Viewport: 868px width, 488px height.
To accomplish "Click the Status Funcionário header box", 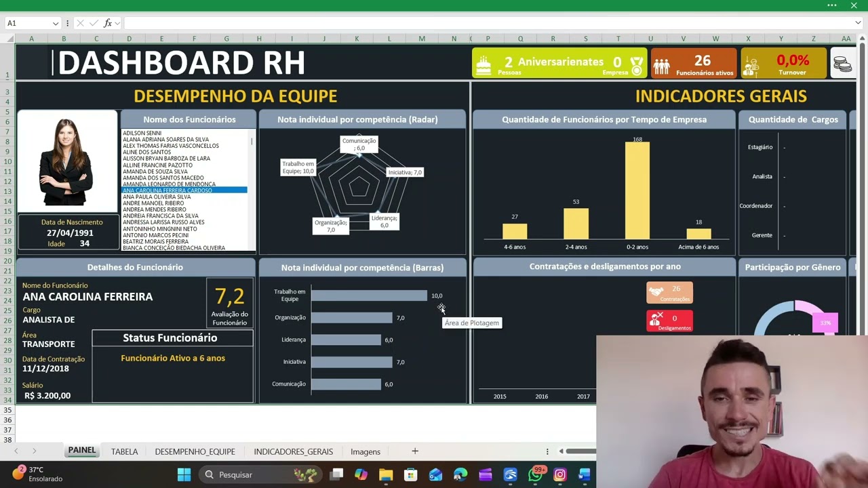I will pos(172,338).
